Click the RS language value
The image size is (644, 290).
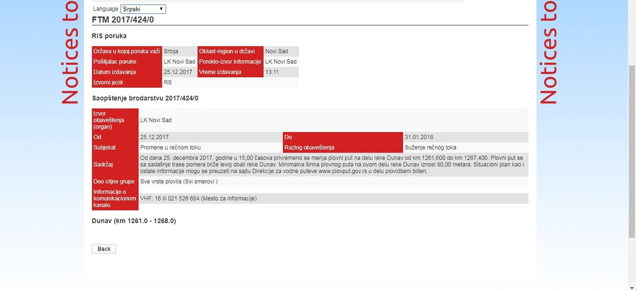168,82
